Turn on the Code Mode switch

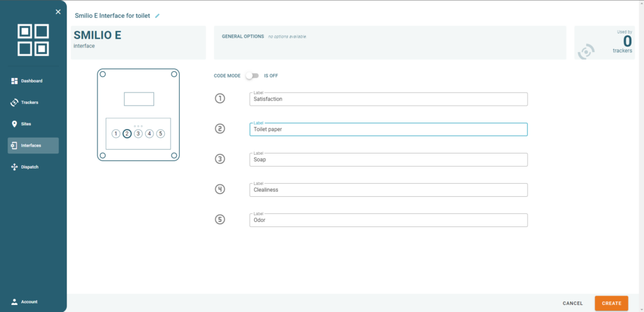[252, 75]
